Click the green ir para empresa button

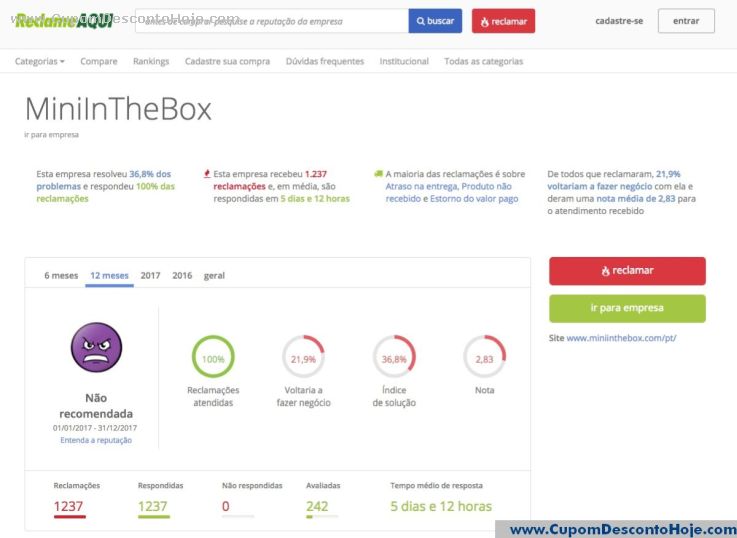point(627,308)
